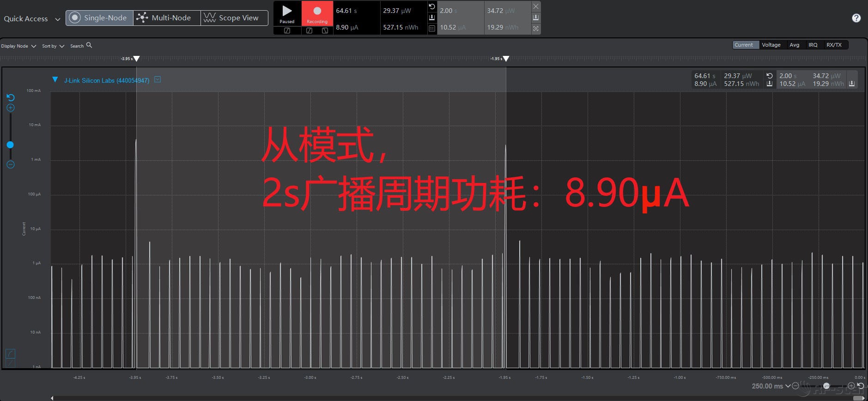Zoom out the time axis
This screenshot has height=401, width=868.
[x=795, y=386]
